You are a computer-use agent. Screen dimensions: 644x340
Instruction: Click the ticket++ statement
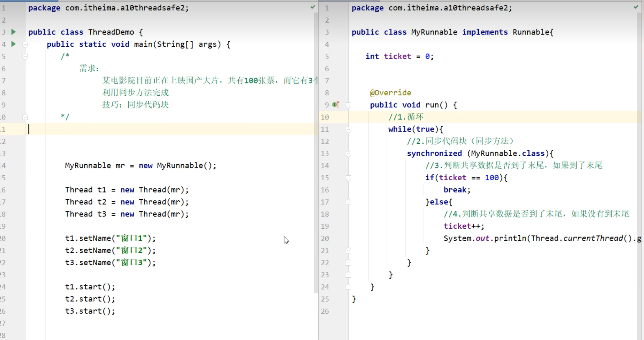(x=464, y=226)
